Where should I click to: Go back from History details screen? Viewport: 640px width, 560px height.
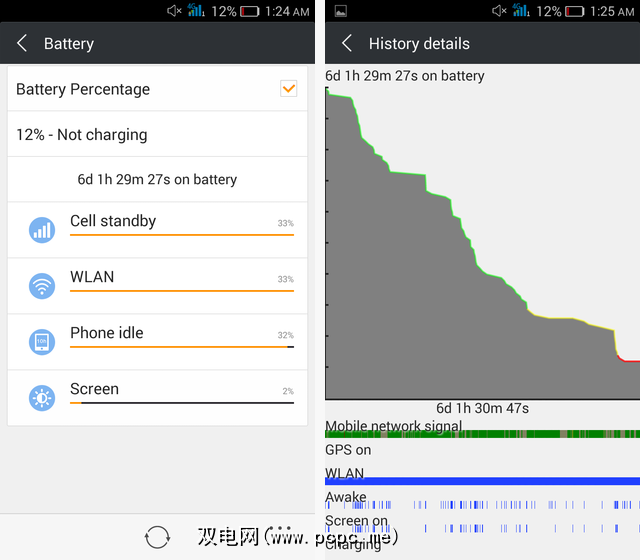[347, 43]
